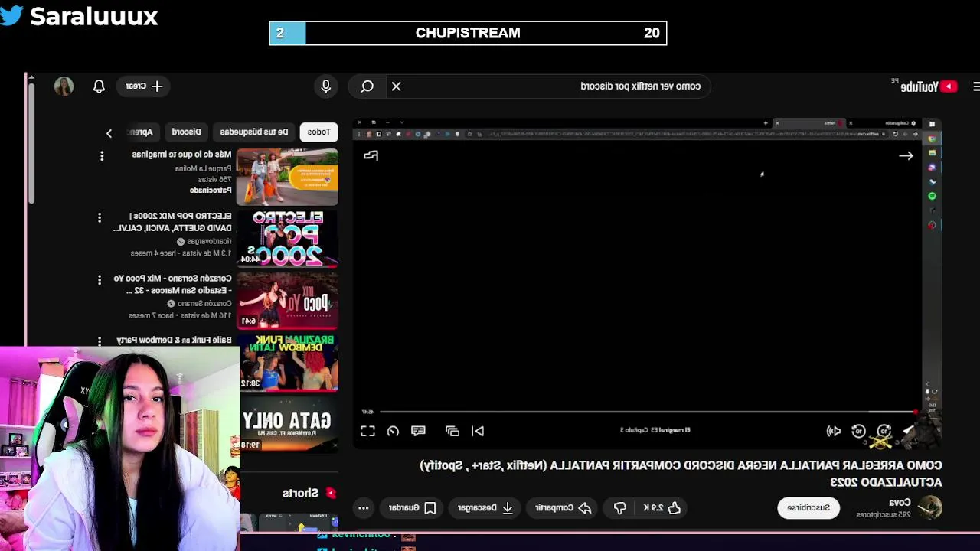The width and height of the screenshot is (980, 551).
Task: Visit Corazón Serrano channel name under the title
Action: pos(204,303)
